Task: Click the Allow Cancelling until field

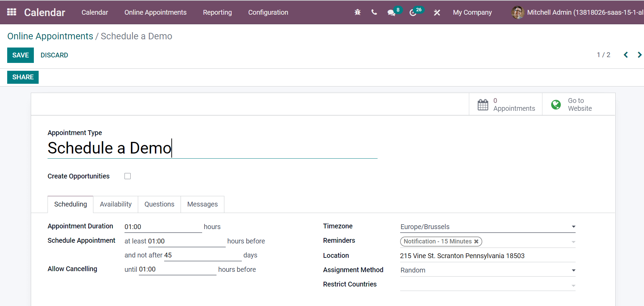Action: tap(178, 269)
